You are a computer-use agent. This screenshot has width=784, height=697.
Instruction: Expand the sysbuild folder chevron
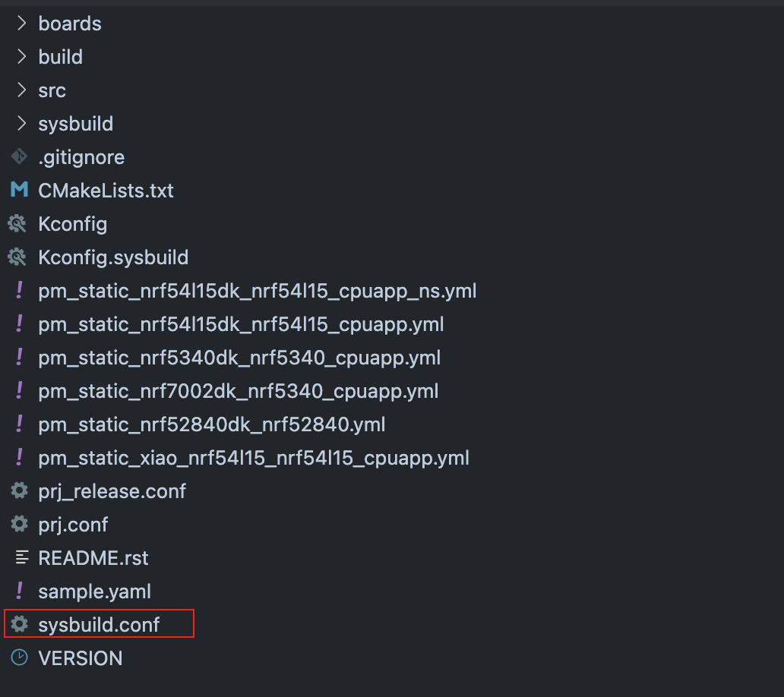tap(21, 124)
